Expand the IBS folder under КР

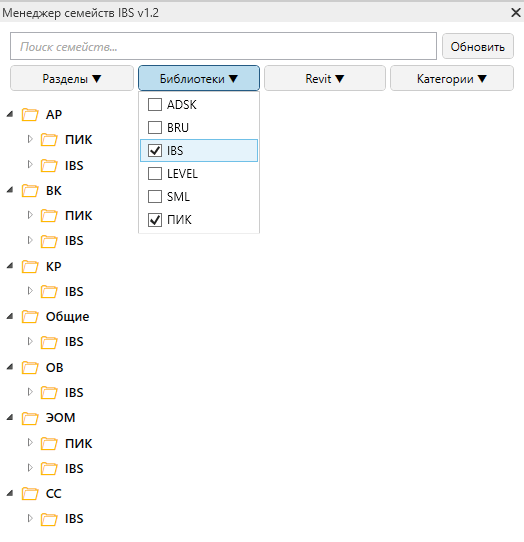[30, 291]
